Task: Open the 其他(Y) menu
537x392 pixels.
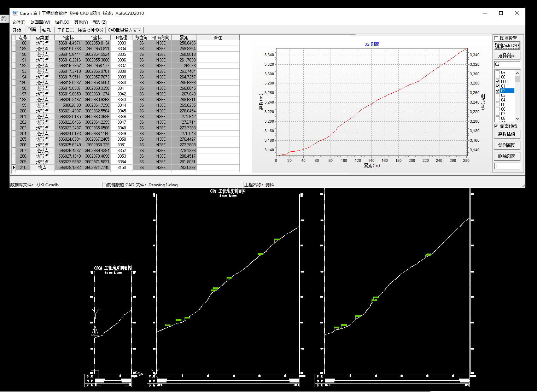Action: (x=81, y=22)
